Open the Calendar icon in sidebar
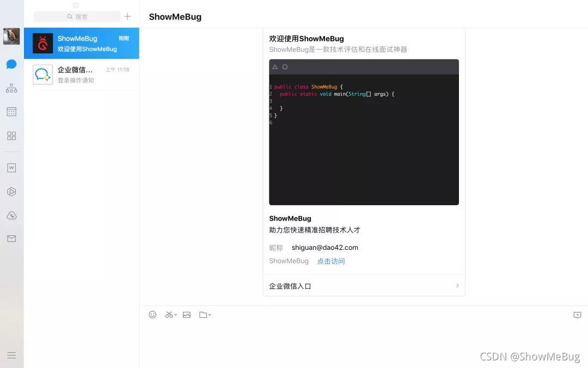Screen dimensions: 588x368 11,112
